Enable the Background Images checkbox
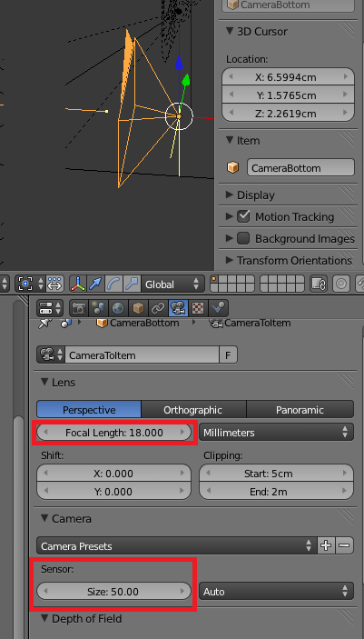The width and height of the screenshot is (364, 639). 243,238
